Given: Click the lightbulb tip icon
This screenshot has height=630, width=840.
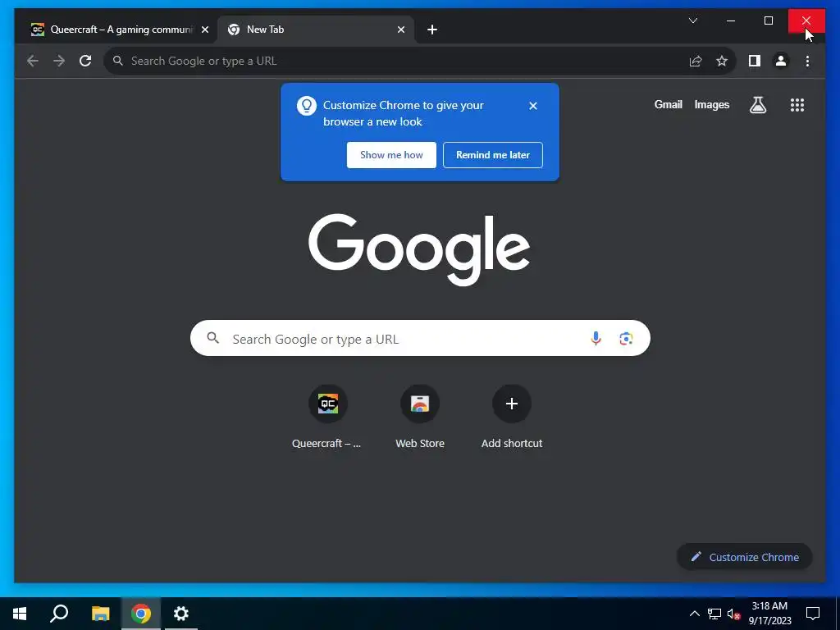Looking at the screenshot, I should (307, 106).
